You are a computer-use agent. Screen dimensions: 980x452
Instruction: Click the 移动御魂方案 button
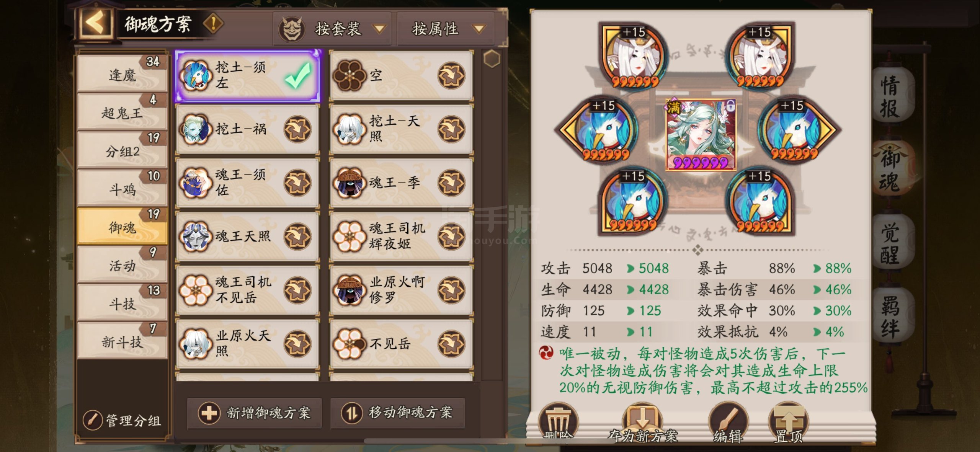(x=398, y=413)
